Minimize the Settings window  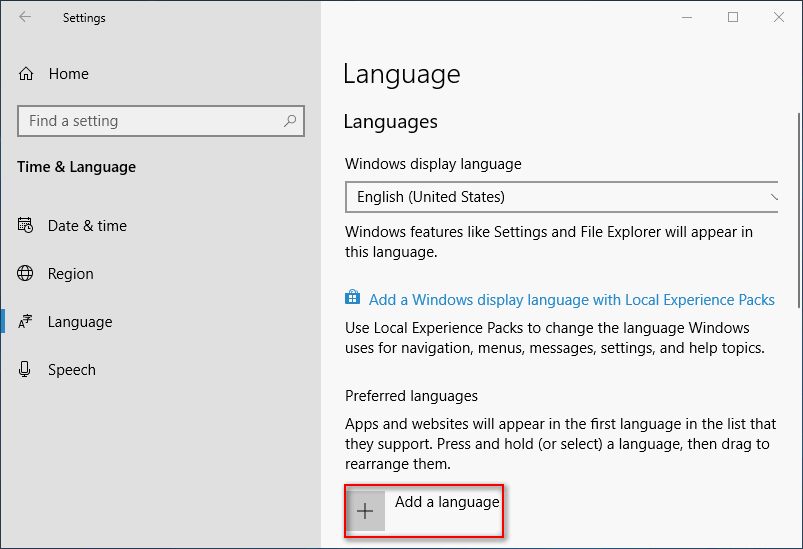click(687, 17)
